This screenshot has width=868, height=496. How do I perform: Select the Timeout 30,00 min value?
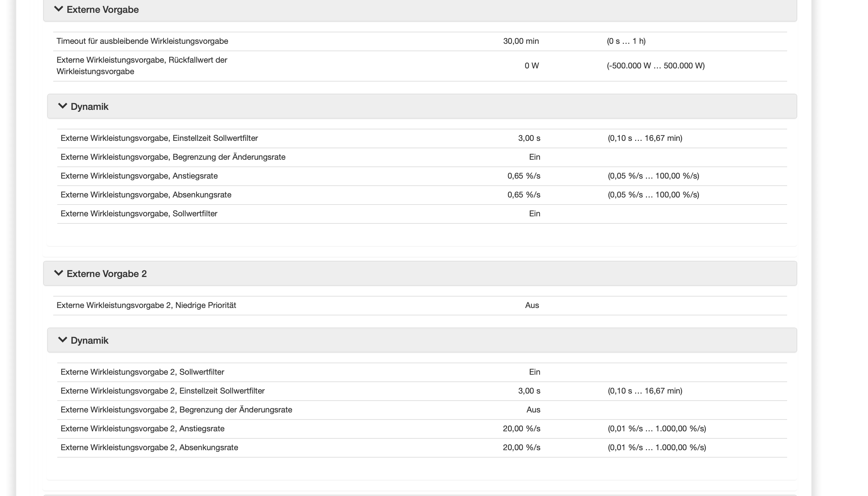pos(521,41)
